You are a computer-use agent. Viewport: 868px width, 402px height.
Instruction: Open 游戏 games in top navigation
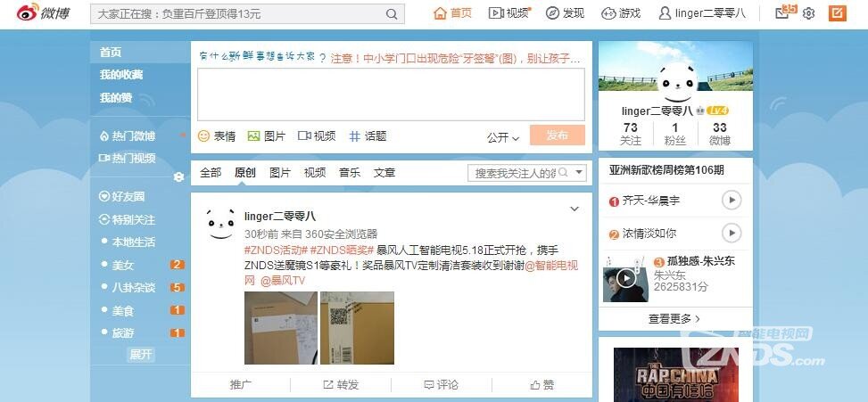621,13
